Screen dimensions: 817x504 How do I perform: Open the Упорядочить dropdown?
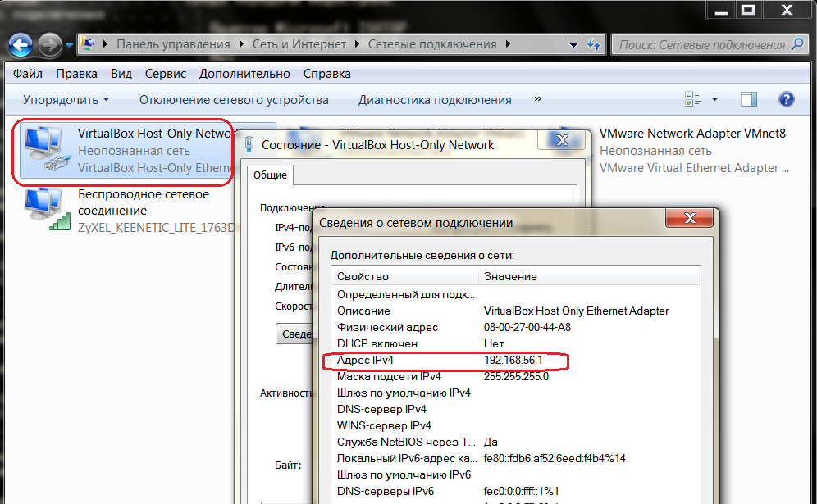tap(66, 100)
